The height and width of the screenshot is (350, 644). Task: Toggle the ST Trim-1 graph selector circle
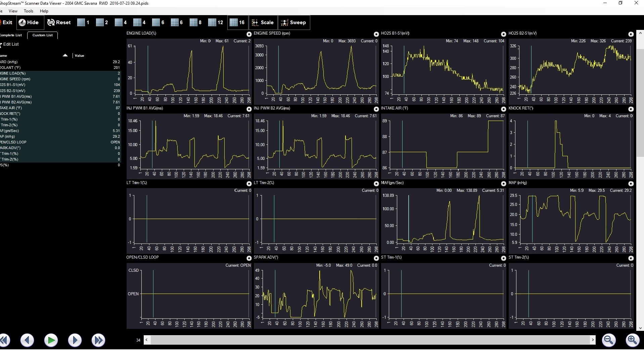pos(503,258)
